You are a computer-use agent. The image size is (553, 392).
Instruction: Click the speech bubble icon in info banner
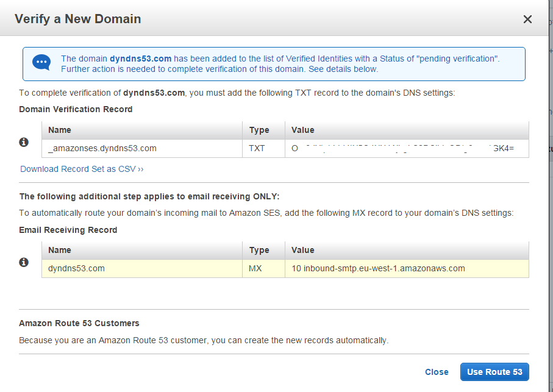point(41,63)
